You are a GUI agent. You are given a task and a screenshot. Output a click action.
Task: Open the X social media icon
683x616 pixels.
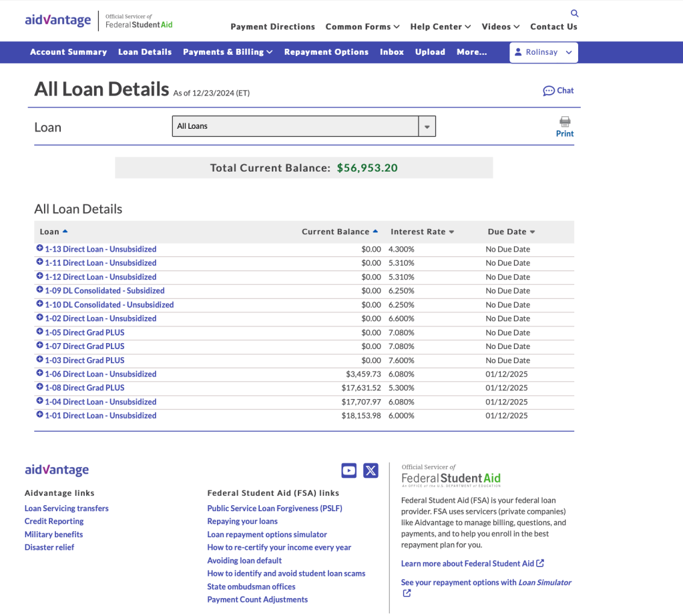coord(371,471)
